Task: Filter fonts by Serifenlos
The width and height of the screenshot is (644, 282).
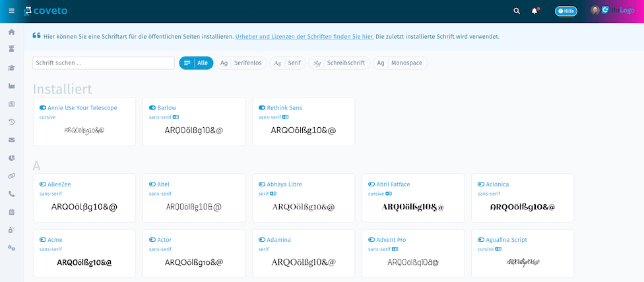Action: (x=241, y=63)
